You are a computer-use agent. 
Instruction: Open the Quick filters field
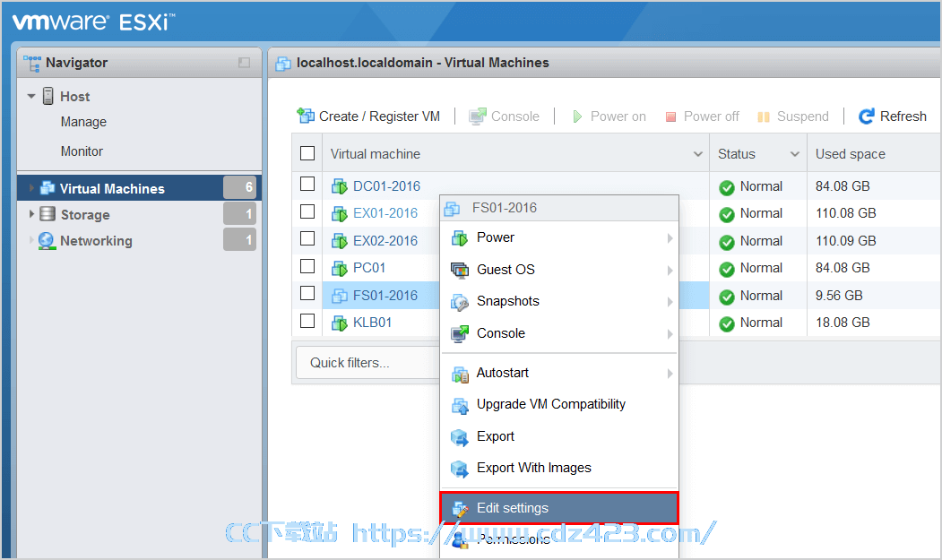click(367, 363)
